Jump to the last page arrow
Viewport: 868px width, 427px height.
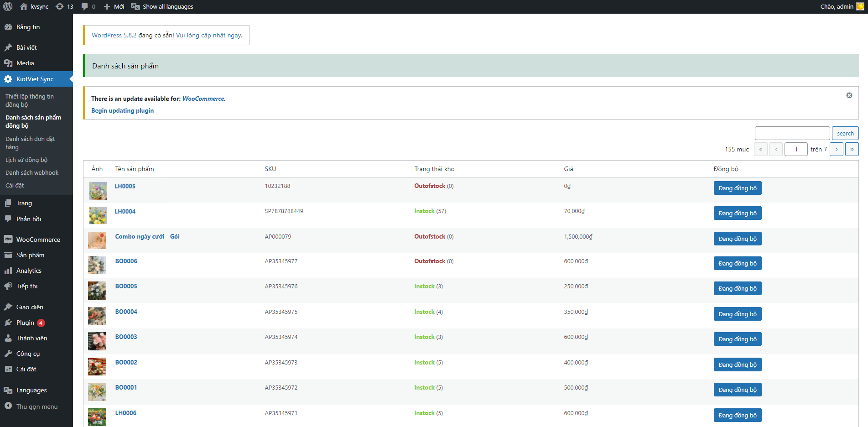(852, 149)
